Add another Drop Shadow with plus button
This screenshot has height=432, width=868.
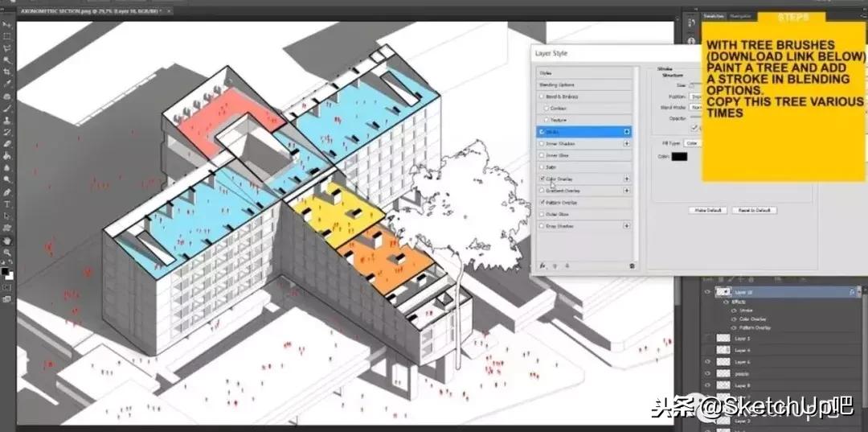[x=627, y=226]
